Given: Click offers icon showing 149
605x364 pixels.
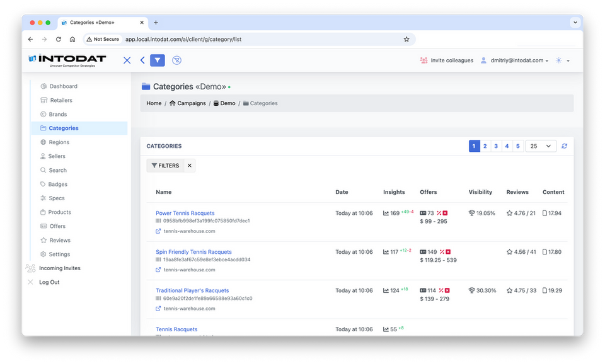Looking at the screenshot, I should tap(423, 252).
